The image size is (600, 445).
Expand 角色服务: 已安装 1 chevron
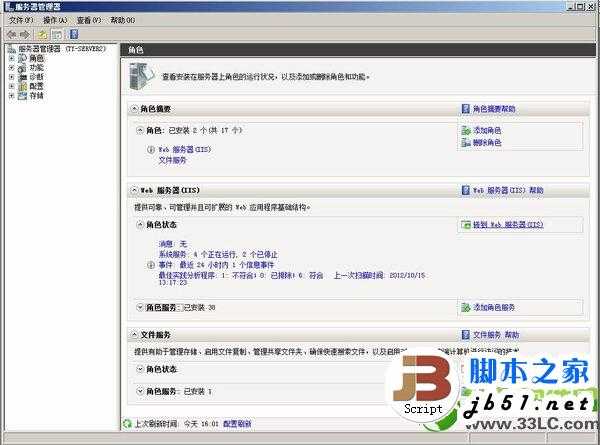(140, 391)
